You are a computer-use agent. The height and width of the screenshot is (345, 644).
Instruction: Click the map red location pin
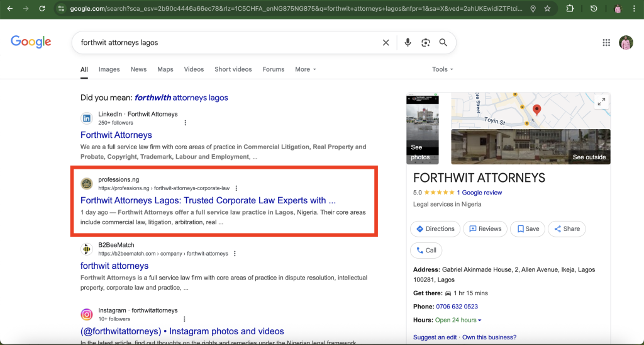click(536, 110)
